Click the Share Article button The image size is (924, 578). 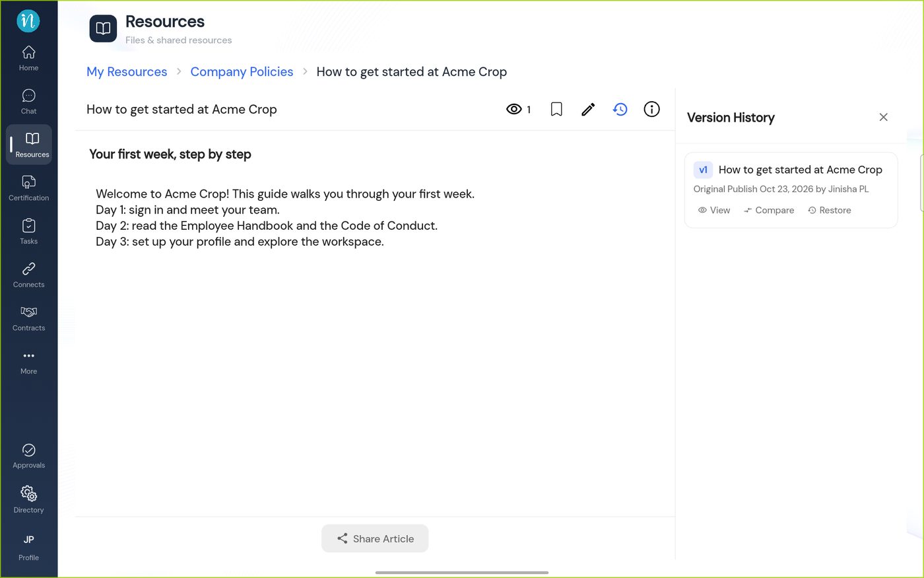(375, 538)
